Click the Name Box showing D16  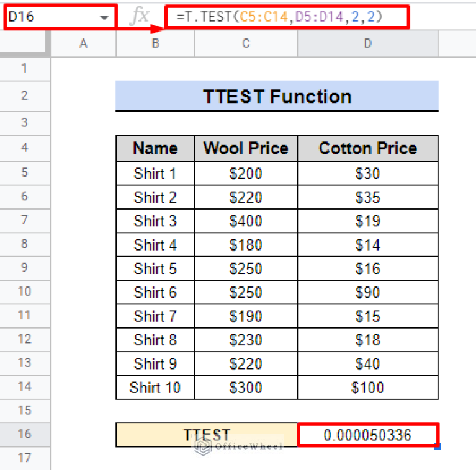[x=50, y=17]
